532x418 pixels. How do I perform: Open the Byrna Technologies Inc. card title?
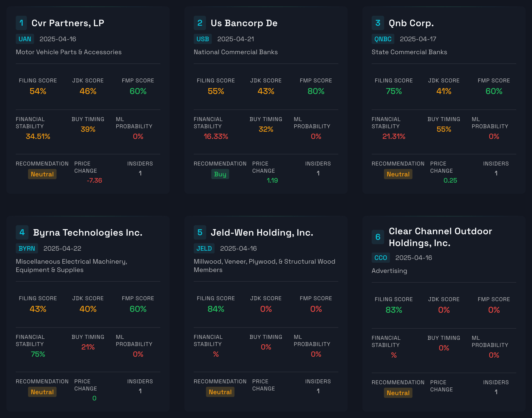coord(88,233)
